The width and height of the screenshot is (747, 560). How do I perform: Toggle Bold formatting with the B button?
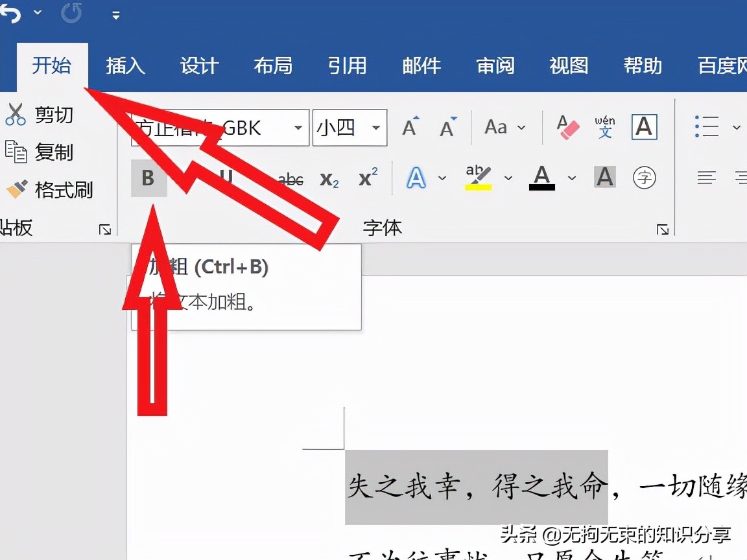click(148, 178)
